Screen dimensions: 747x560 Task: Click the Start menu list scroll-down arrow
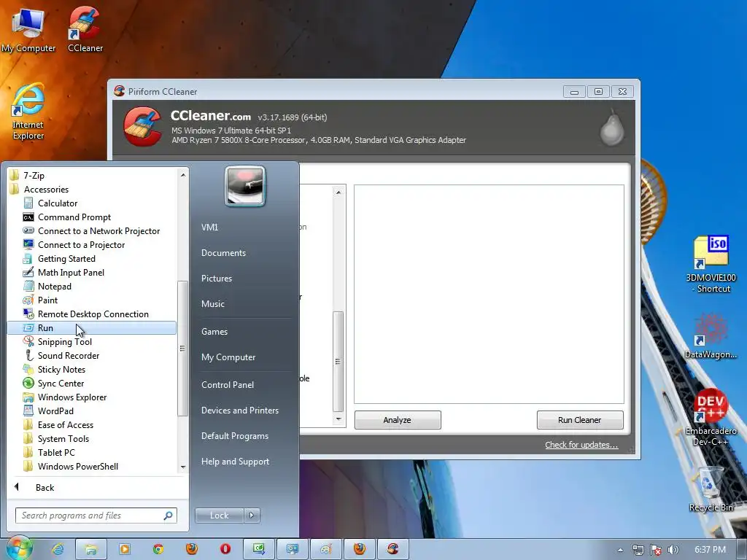pos(183,467)
